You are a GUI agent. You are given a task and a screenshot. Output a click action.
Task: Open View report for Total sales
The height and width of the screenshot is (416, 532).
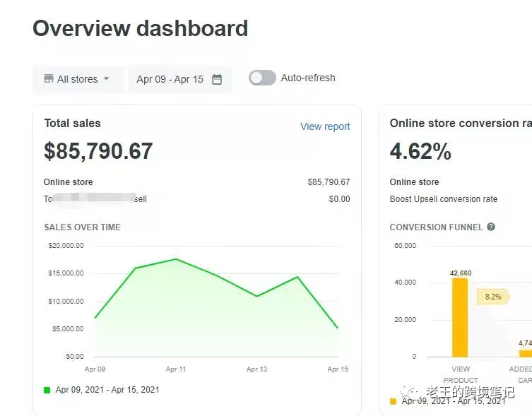325,126
